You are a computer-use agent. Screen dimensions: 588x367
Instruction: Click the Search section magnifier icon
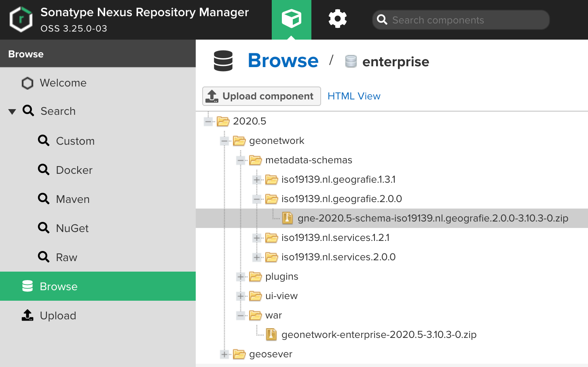pyautogui.click(x=28, y=110)
